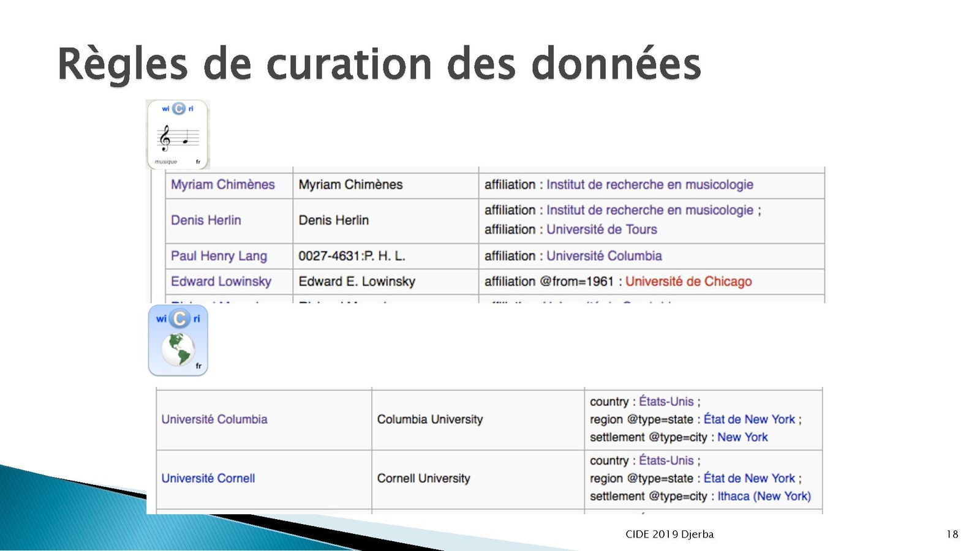Image resolution: width=980 pixels, height=551 pixels.
Task: Open Université Columbia link in the geography table
Action: [214, 419]
